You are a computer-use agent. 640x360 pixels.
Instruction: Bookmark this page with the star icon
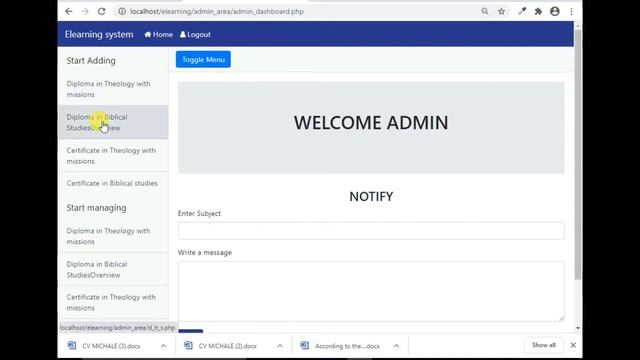[501, 11]
